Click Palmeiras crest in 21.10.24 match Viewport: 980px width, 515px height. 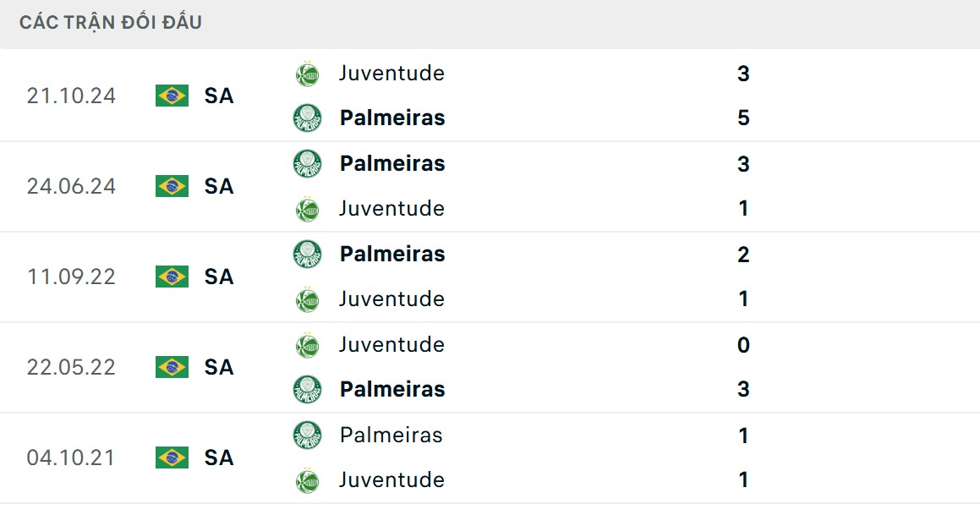tap(307, 118)
